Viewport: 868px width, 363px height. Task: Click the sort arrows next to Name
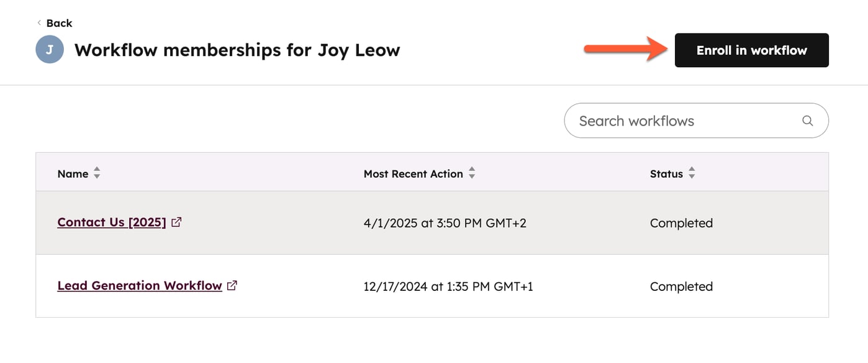click(97, 173)
